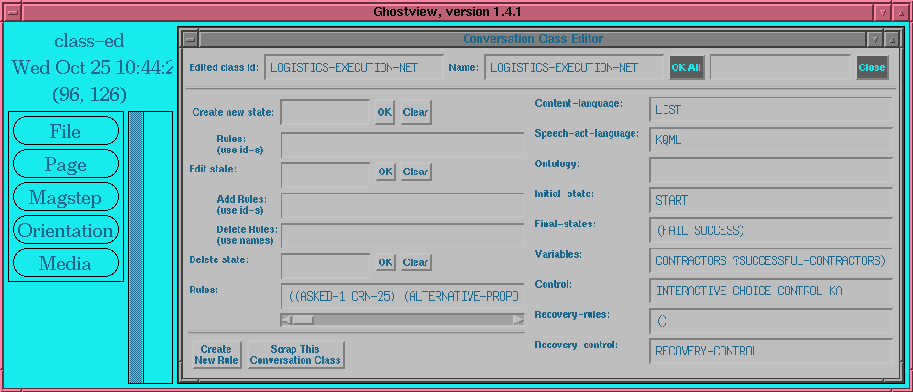
Task: Click the Rules scrollbar left arrow
Action: 286,320
